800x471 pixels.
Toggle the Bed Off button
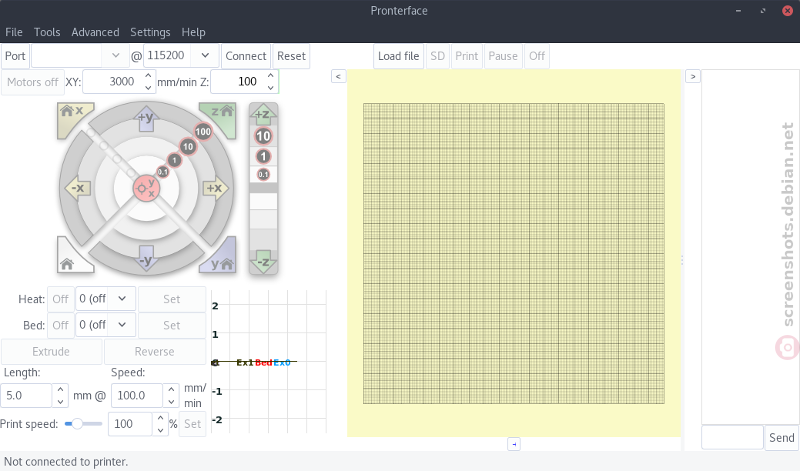click(x=60, y=325)
